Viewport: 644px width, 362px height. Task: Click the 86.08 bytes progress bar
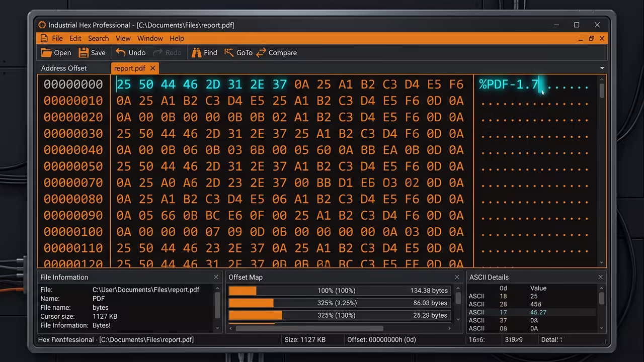(x=340, y=303)
